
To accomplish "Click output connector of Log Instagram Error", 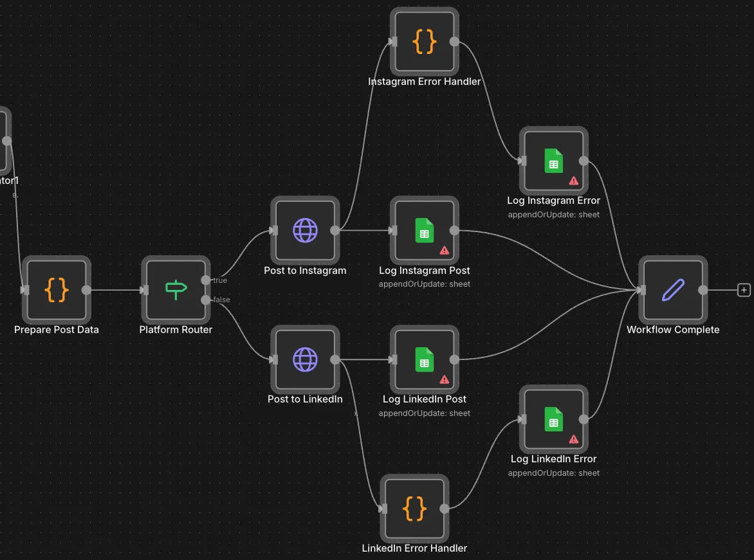I will [x=584, y=161].
